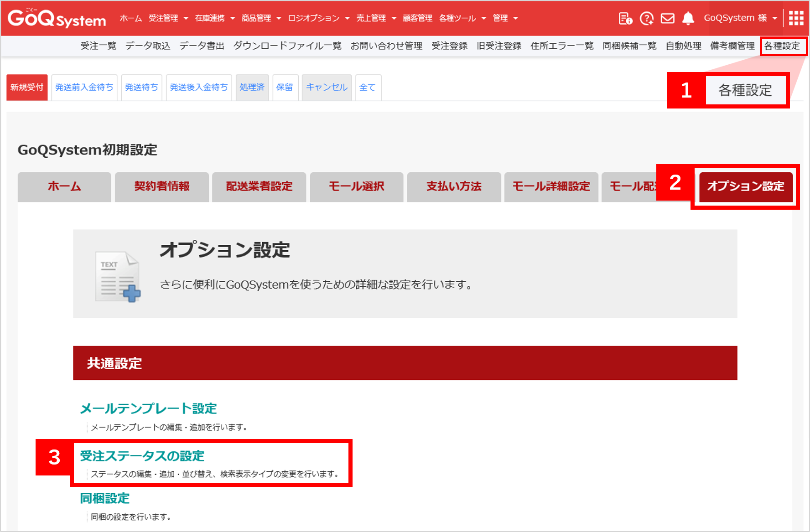The image size is (810, 532).
Task: Open the help question mark icon
Action: [647, 18]
